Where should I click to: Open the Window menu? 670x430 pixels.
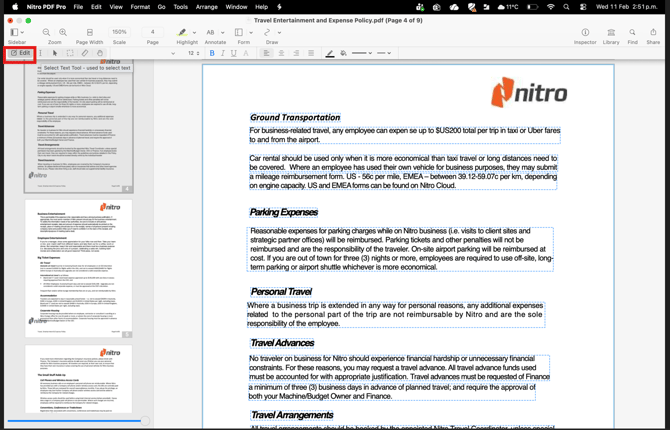(x=236, y=7)
